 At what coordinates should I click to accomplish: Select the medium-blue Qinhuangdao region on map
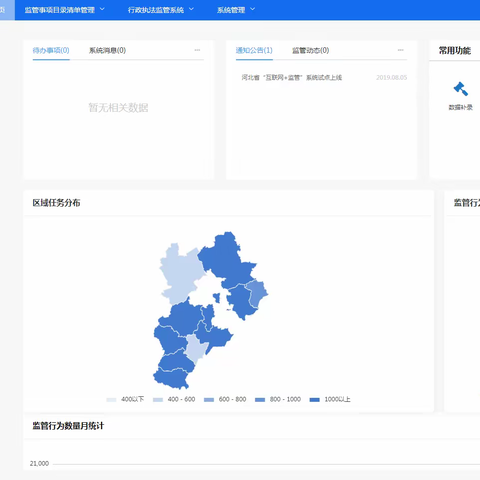(x=257, y=293)
